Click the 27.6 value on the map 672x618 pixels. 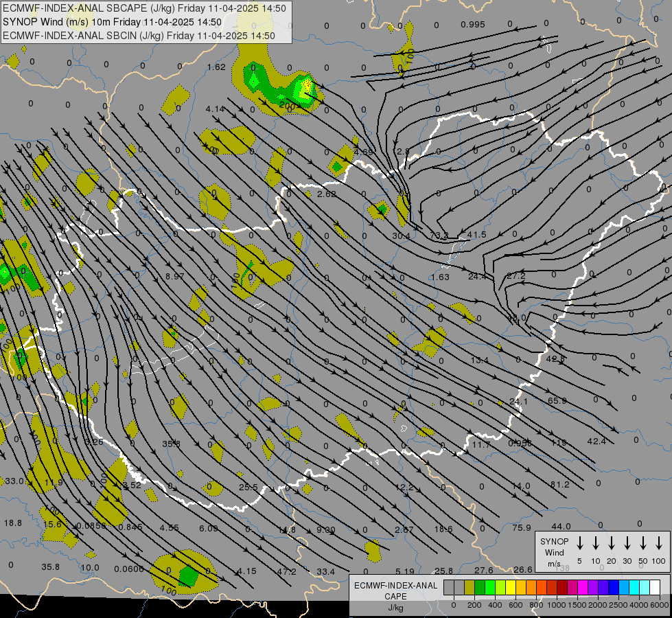(x=484, y=570)
